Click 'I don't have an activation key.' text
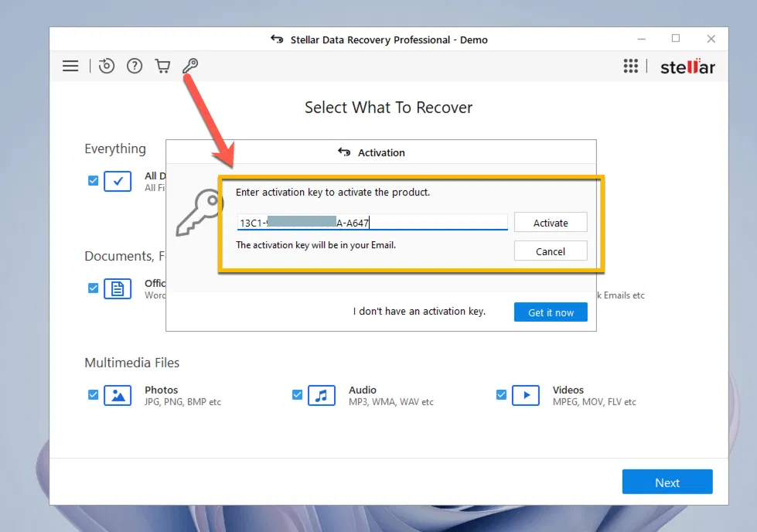Image resolution: width=757 pixels, height=532 pixels. [x=419, y=312]
